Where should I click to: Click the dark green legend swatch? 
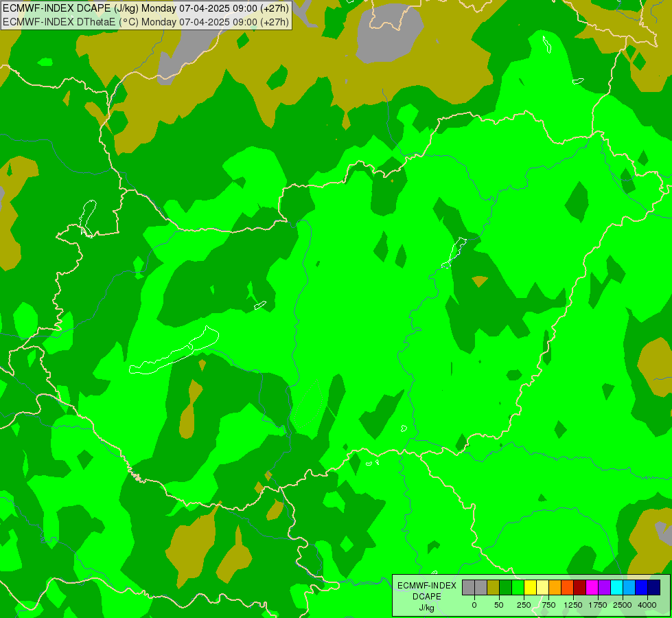506,588
